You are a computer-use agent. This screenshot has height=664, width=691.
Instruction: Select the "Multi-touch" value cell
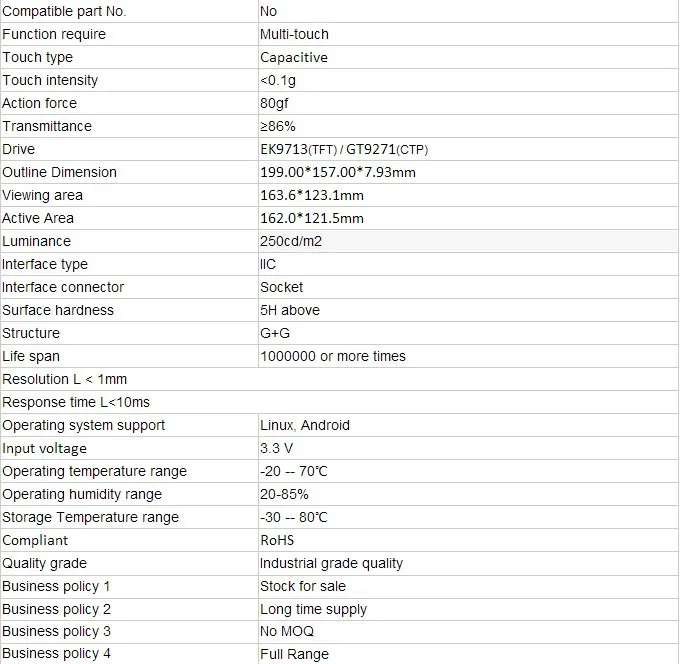pos(294,34)
